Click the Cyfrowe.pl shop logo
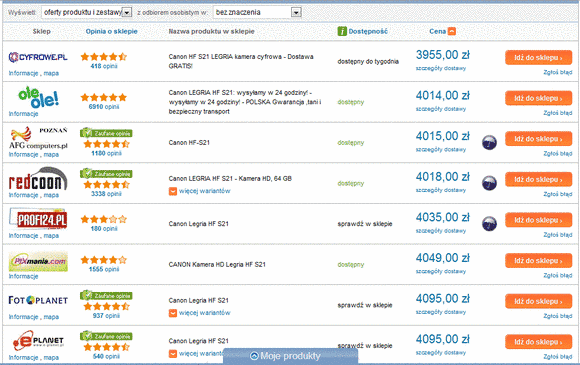580x365 pixels. pos(38,57)
